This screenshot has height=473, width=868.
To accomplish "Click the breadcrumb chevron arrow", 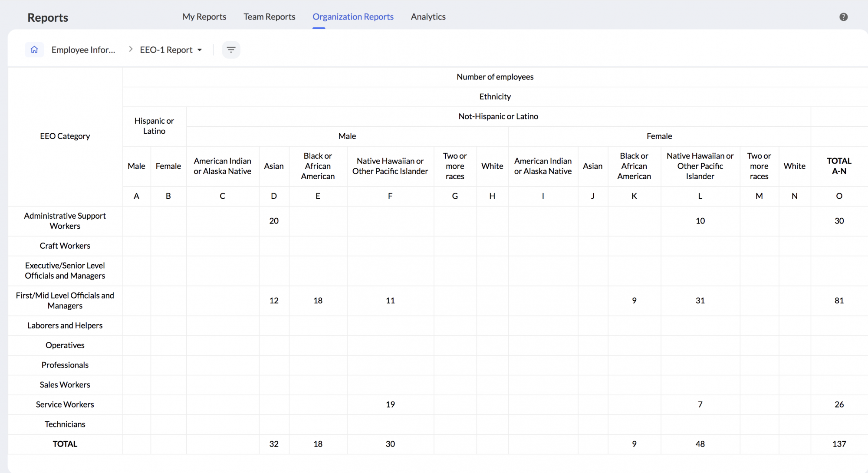I will [131, 49].
